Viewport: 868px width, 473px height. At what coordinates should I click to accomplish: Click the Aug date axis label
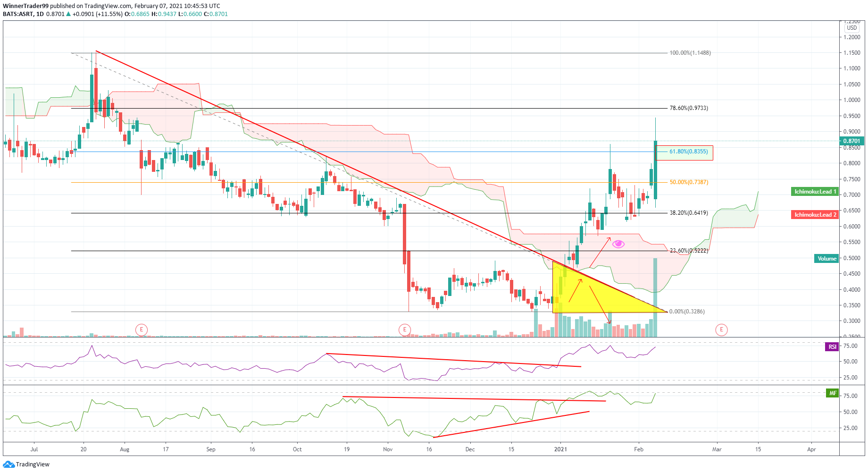[125, 449]
